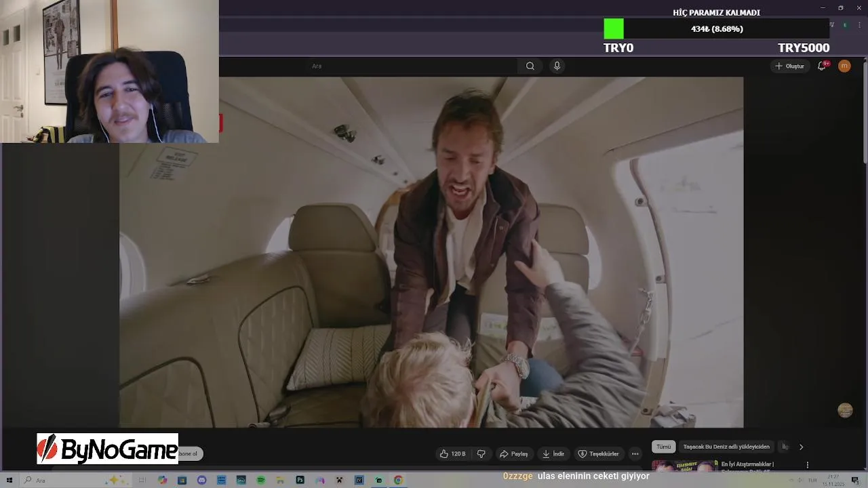The width and height of the screenshot is (868, 488).
Task: Select Taşacak Bu Deniz adlı yükleyiciden chip
Action: [726, 447]
